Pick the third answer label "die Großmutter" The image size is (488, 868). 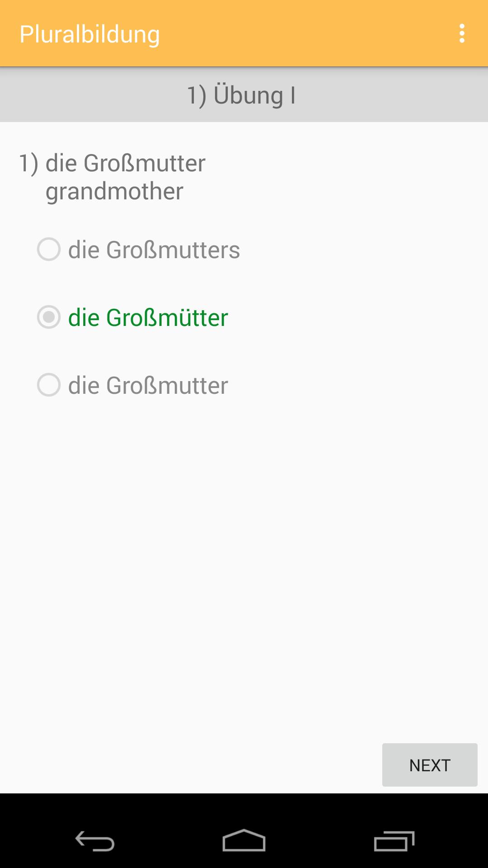click(148, 385)
